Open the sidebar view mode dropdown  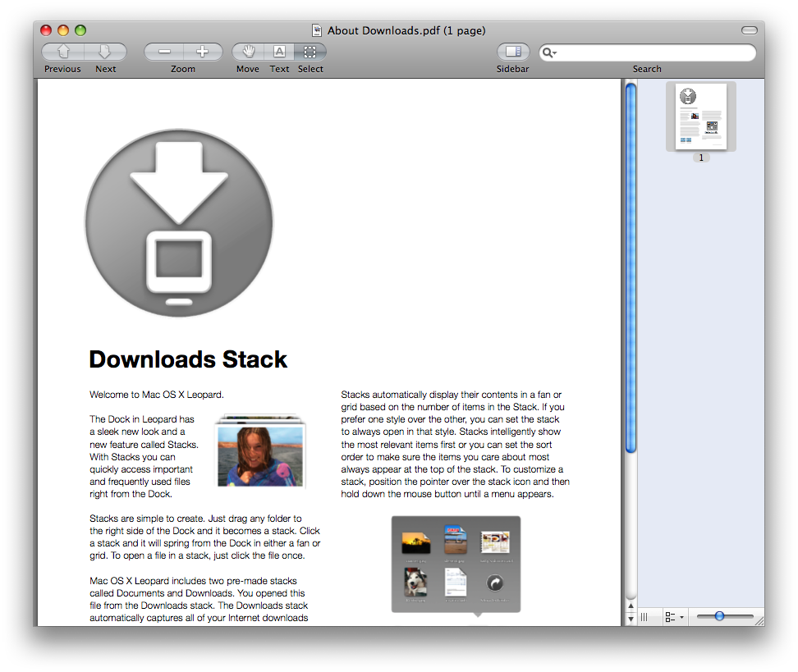674,617
